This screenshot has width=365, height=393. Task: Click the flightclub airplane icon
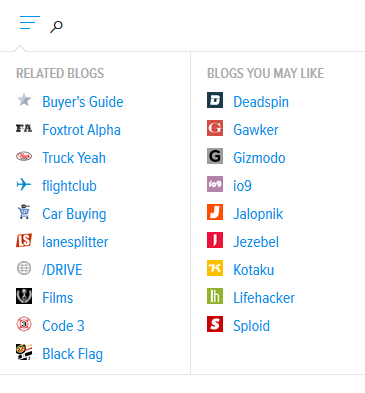pyautogui.click(x=24, y=184)
